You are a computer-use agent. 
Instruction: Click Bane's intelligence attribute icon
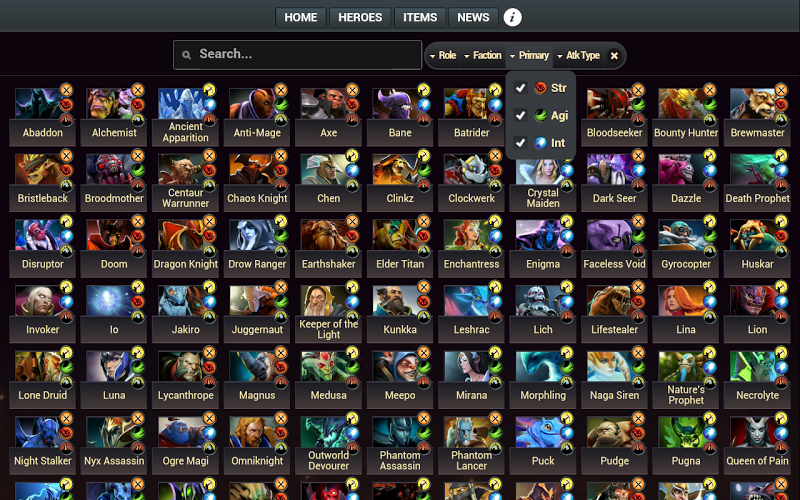point(423,105)
